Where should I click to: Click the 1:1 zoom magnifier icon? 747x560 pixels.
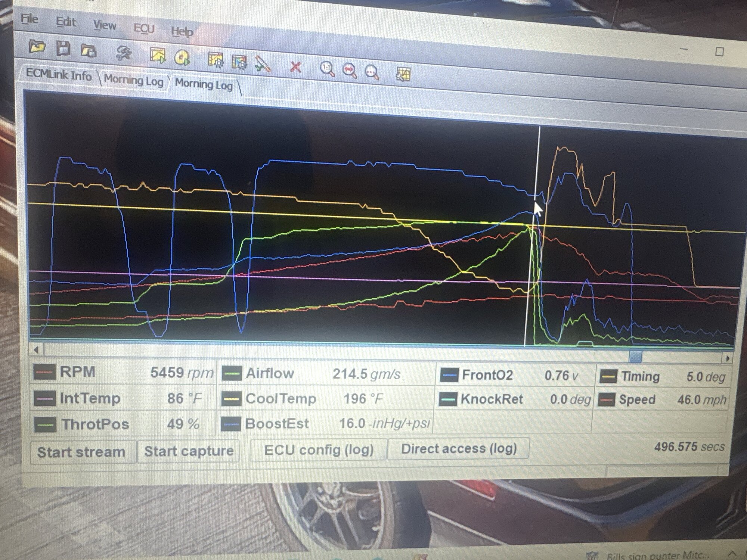[x=328, y=69]
